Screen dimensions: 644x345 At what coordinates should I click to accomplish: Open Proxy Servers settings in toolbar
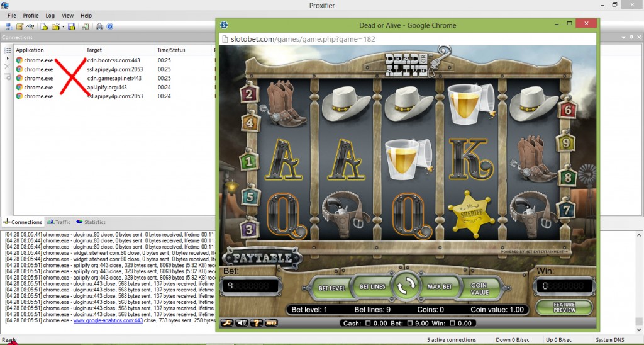pyautogui.click(x=9, y=26)
